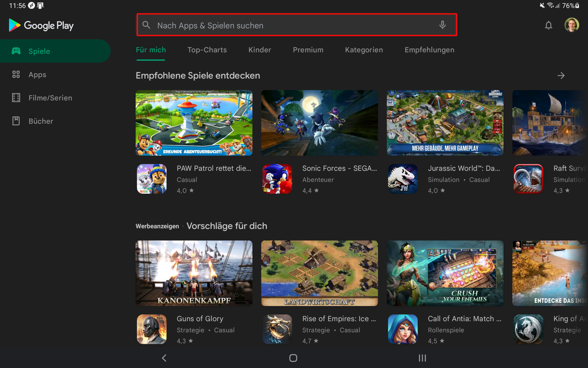Switch to the Kategorien tab

(364, 50)
